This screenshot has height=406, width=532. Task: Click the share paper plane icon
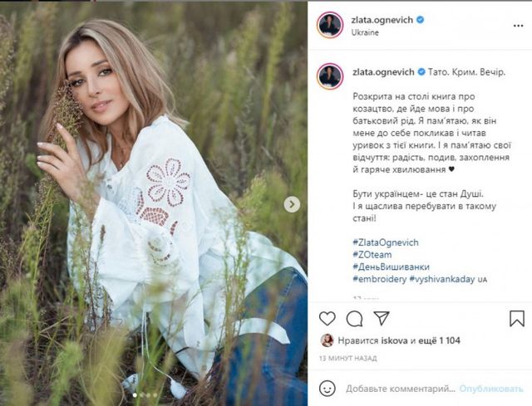(x=381, y=318)
